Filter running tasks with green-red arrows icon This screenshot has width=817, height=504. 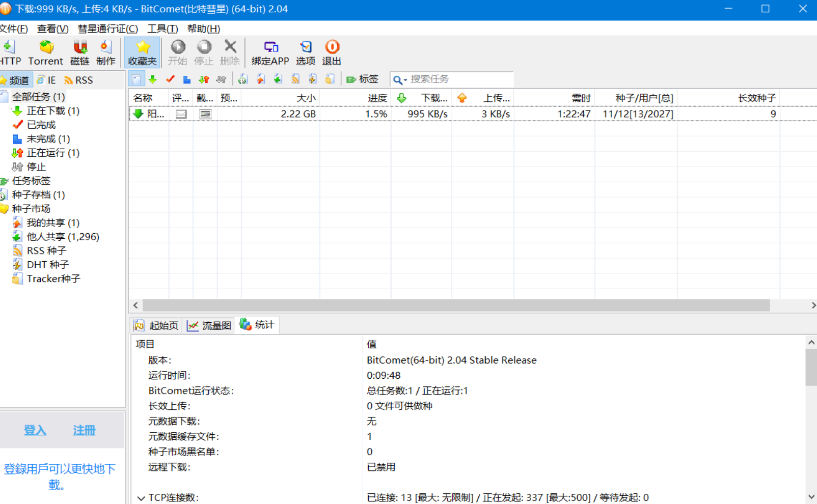(204, 79)
